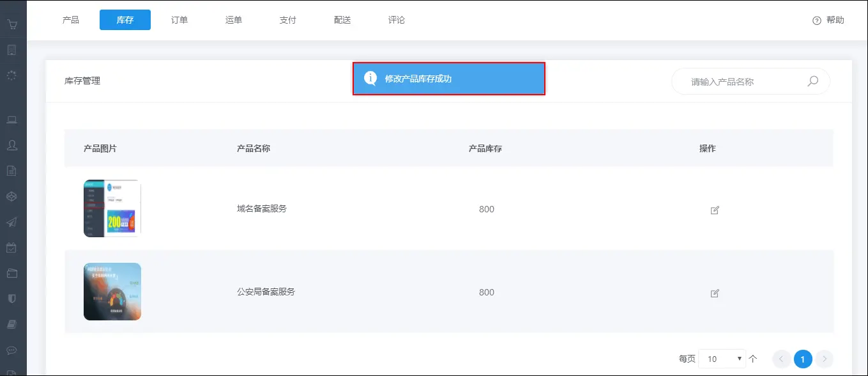Click the search magnifier icon

coord(812,81)
